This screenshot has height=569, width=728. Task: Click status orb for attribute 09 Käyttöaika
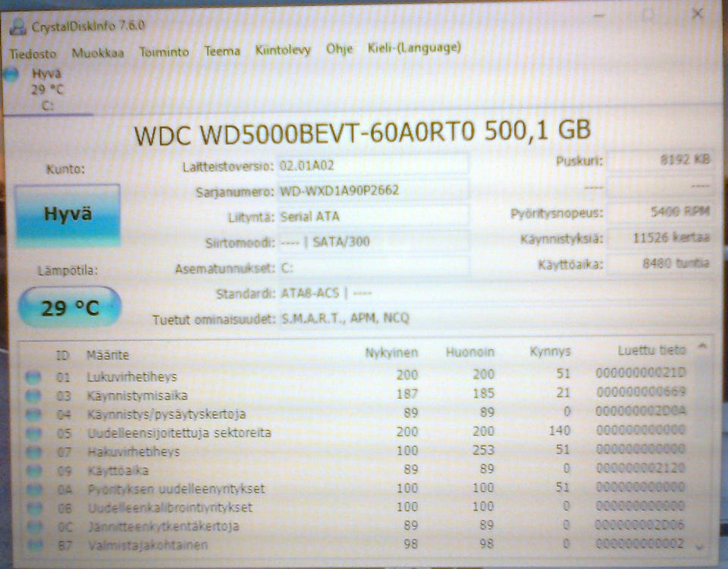[34, 470]
